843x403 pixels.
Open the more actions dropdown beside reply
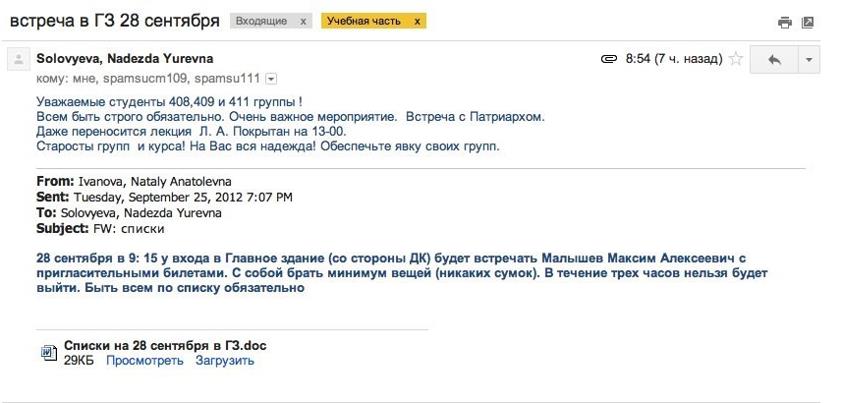coord(809,59)
